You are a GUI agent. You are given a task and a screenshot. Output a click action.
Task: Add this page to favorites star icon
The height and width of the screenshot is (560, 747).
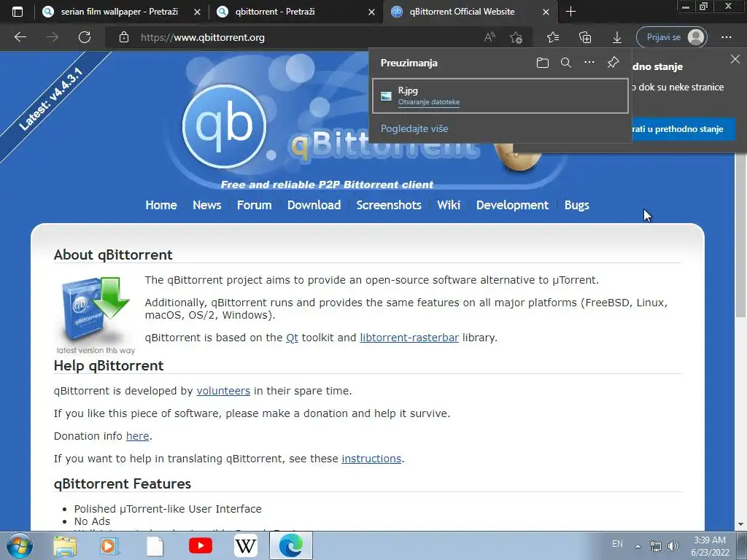tap(516, 37)
